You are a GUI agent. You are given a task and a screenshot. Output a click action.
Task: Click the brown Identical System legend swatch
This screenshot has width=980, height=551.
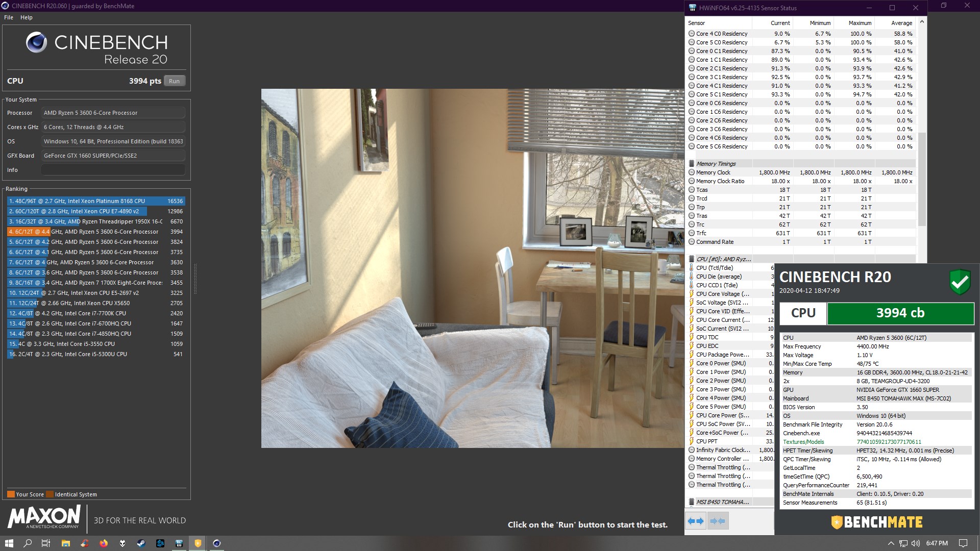[x=50, y=494]
